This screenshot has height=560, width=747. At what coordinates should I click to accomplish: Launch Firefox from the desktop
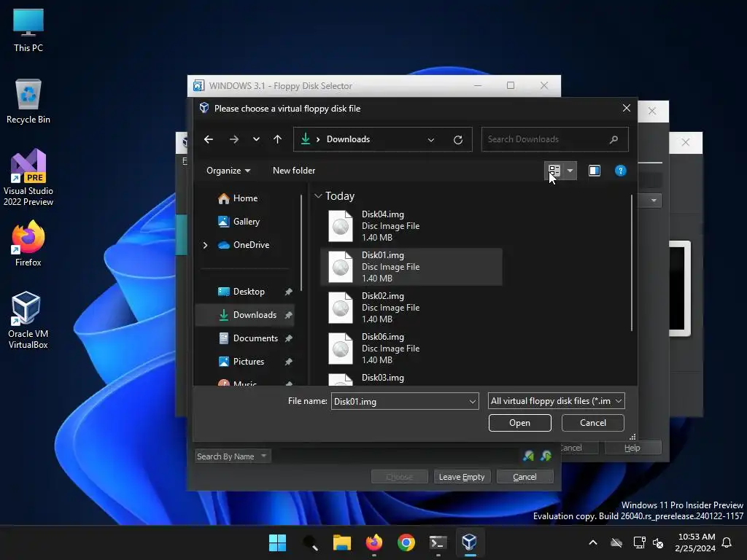pyautogui.click(x=28, y=244)
